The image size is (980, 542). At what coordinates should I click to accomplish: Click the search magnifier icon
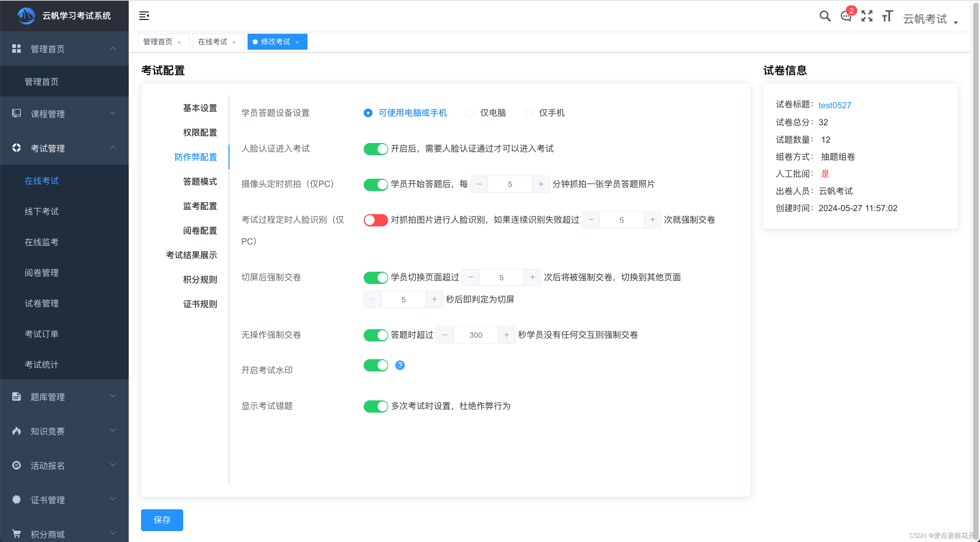825,16
